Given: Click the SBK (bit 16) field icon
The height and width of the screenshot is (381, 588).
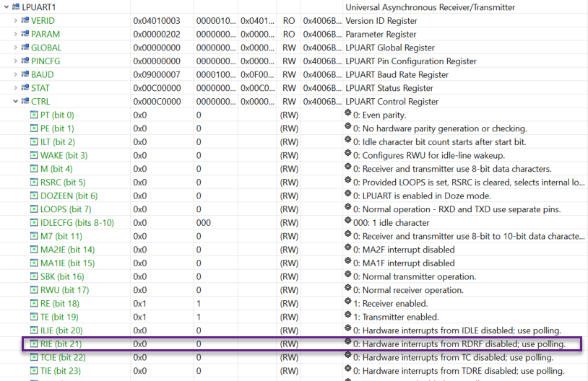Looking at the screenshot, I should (34, 277).
